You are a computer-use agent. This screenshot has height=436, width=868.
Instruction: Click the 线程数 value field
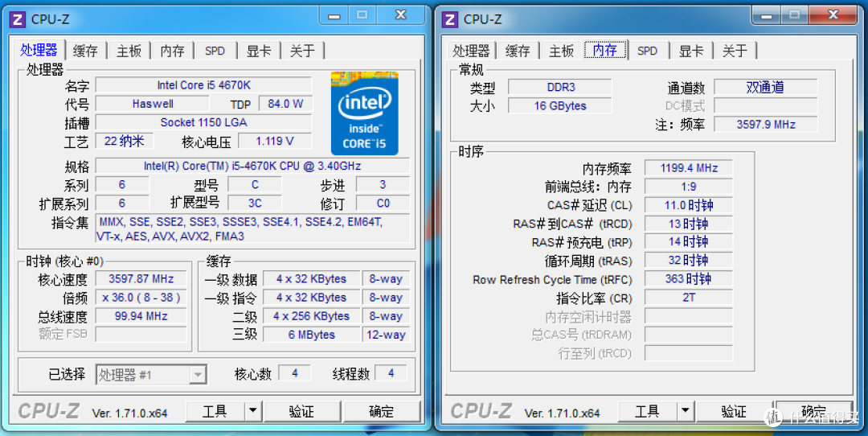click(x=391, y=372)
